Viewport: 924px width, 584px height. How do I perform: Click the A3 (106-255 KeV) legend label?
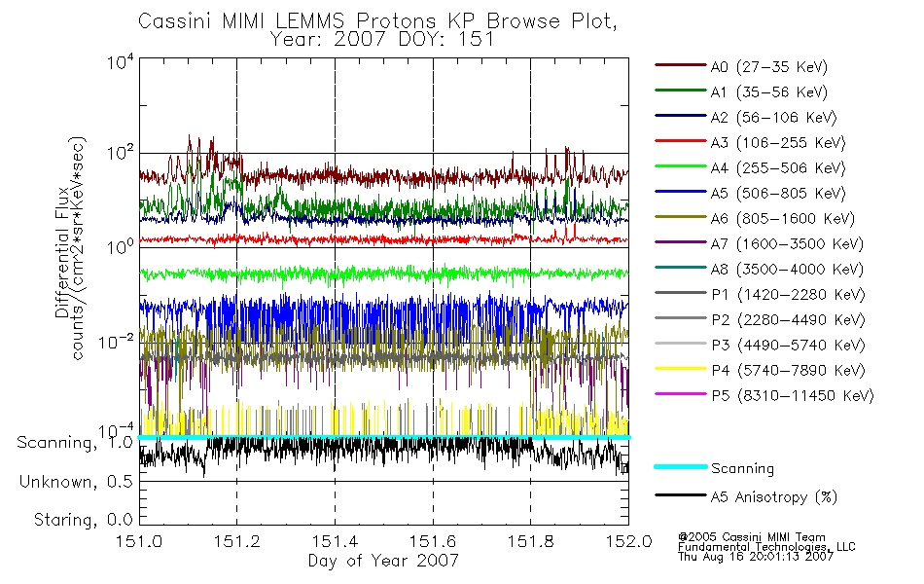coord(778,143)
